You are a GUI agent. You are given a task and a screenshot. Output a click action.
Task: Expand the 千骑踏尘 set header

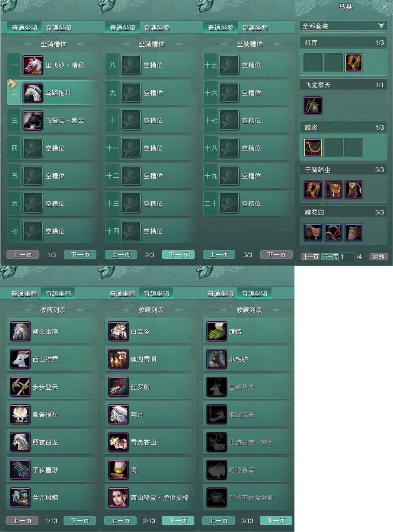(x=344, y=170)
